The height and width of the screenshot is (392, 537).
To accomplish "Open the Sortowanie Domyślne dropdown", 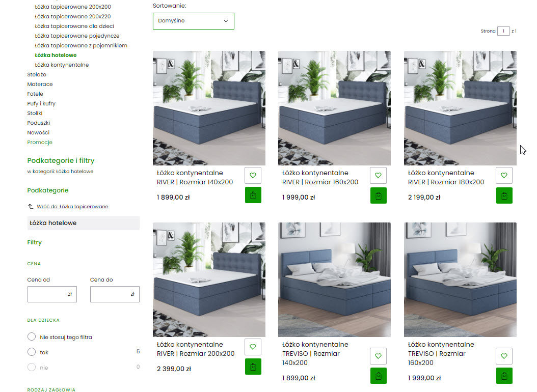I will (x=194, y=21).
